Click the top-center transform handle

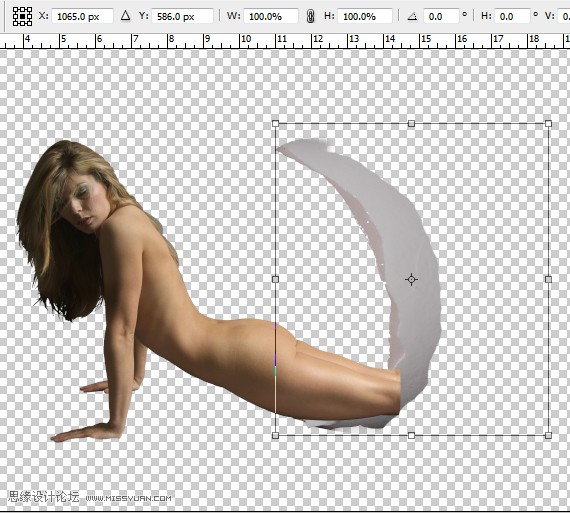pos(411,124)
